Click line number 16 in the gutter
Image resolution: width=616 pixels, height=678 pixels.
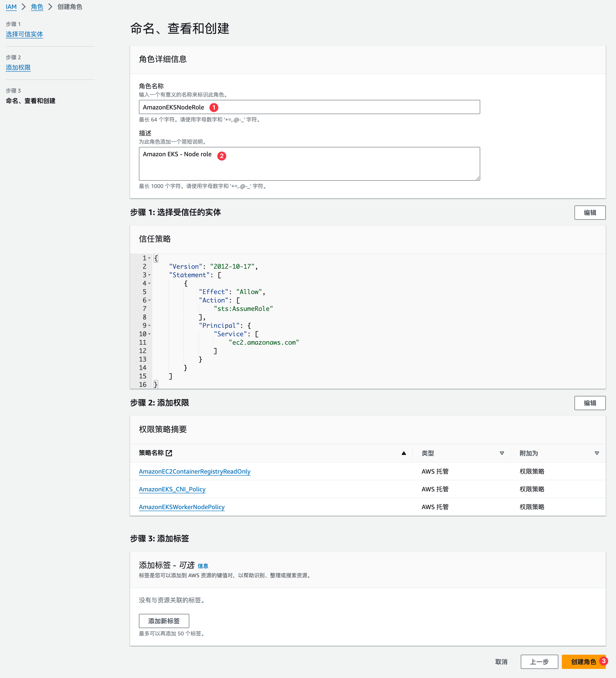(x=143, y=384)
